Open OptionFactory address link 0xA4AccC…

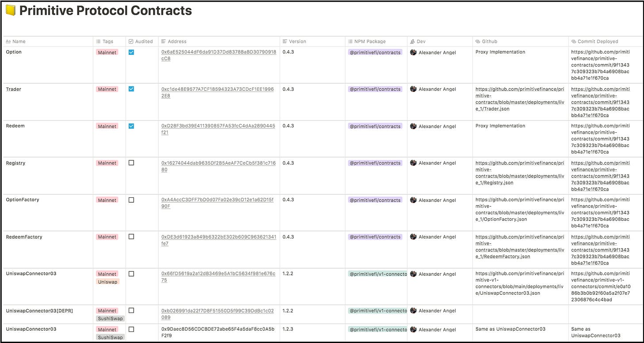click(x=218, y=203)
